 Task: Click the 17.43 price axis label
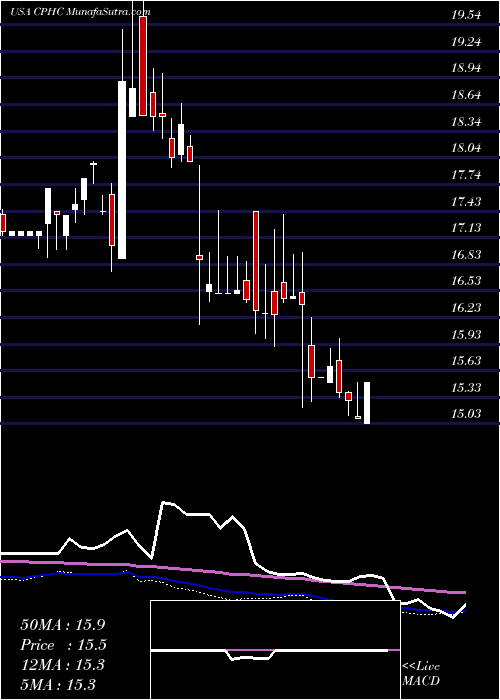click(466, 202)
